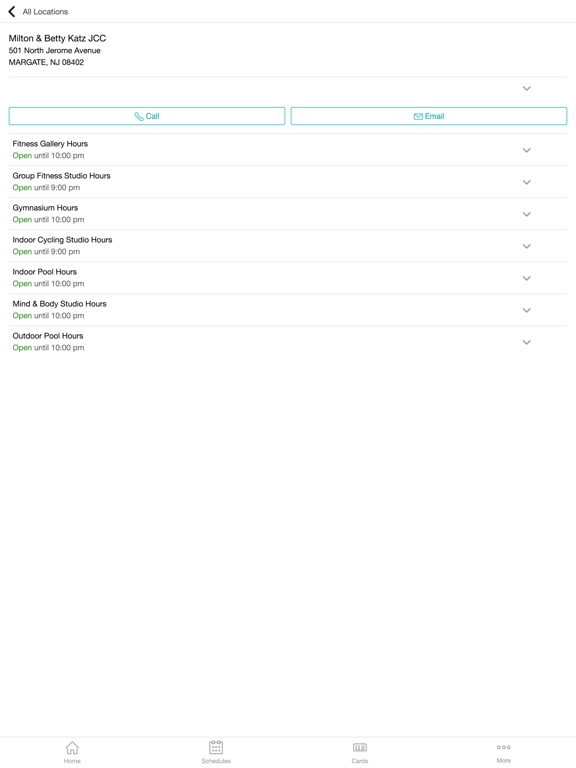Expand Indoor Pool Hours chevron
Image resolution: width=576 pixels, height=768 pixels.
click(x=527, y=278)
